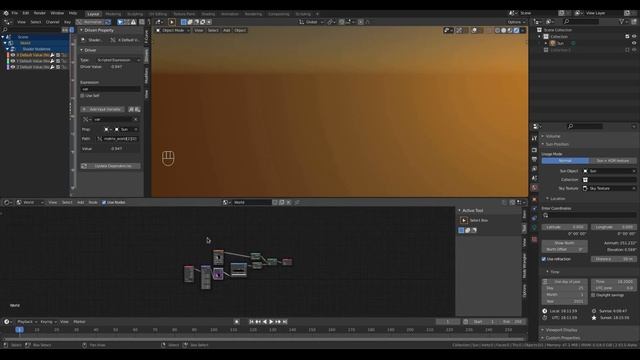Open the Sun Object selector dropdown
The image size is (640, 360).
pos(609,171)
